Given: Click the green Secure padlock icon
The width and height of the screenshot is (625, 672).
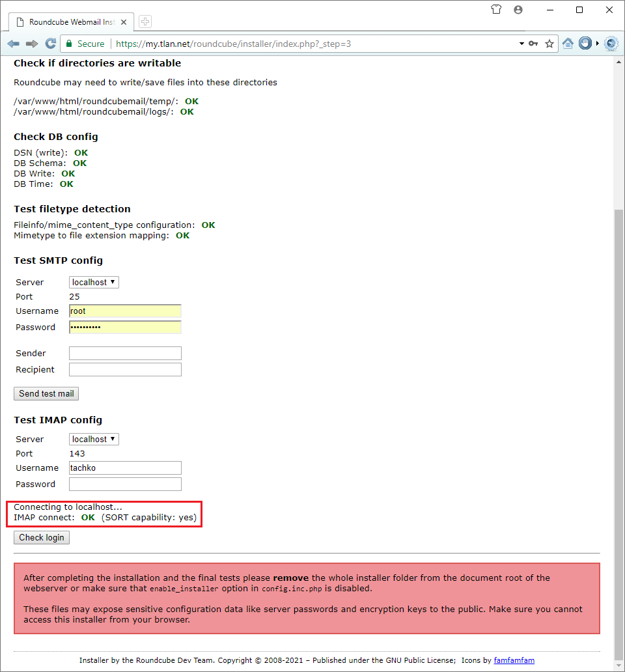Looking at the screenshot, I should pos(69,44).
